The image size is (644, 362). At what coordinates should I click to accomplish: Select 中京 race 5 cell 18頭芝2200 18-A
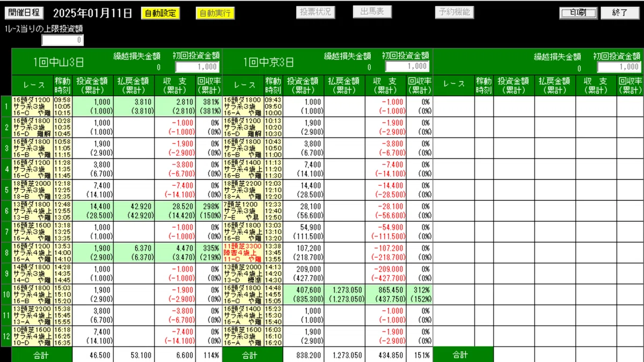[x=243, y=190]
